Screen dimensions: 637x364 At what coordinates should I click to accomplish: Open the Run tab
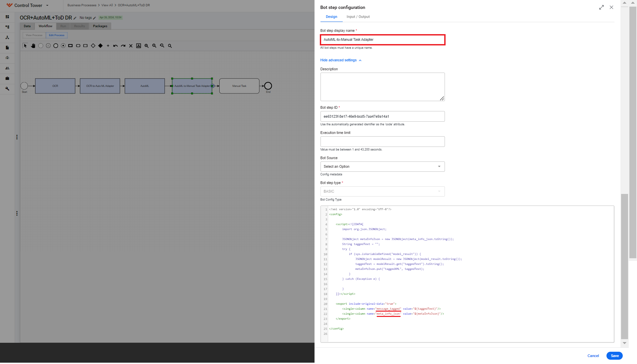(63, 26)
